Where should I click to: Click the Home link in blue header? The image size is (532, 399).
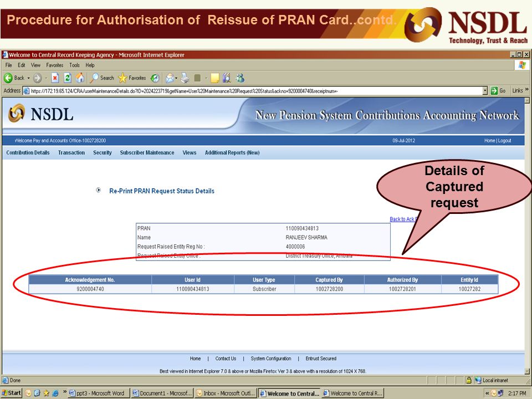489,140
